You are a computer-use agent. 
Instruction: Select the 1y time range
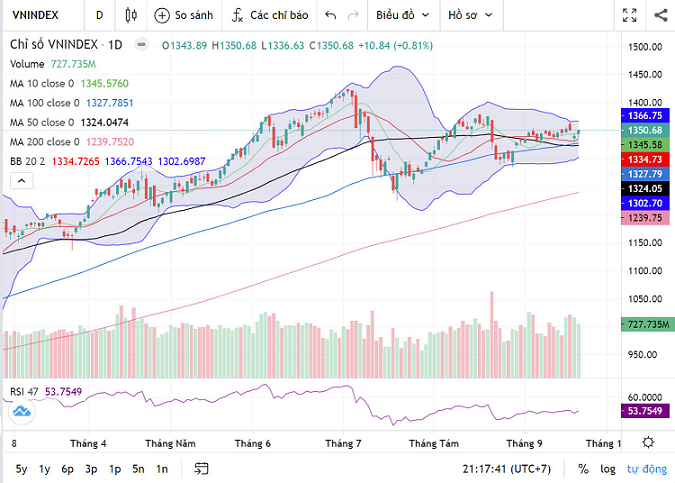coord(44,468)
